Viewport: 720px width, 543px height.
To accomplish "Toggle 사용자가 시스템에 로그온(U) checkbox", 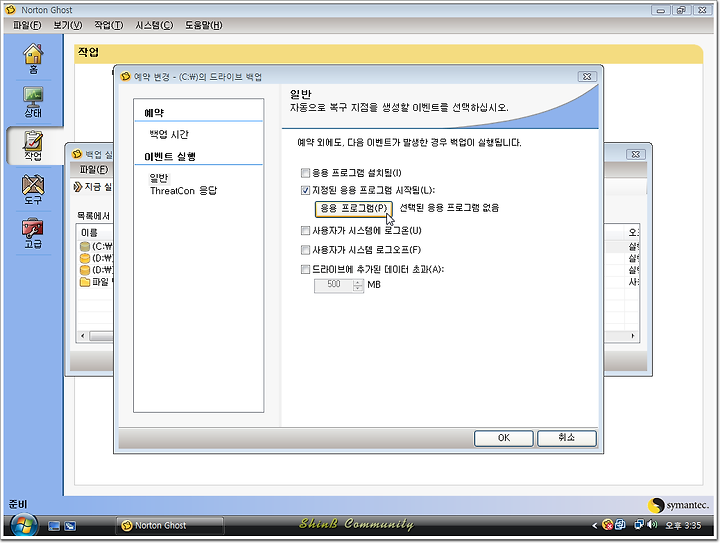I will [305, 230].
